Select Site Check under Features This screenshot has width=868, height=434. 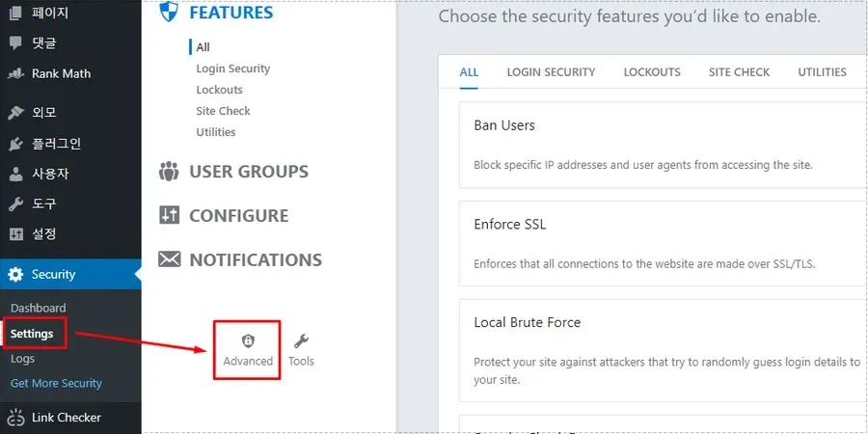click(x=223, y=111)
